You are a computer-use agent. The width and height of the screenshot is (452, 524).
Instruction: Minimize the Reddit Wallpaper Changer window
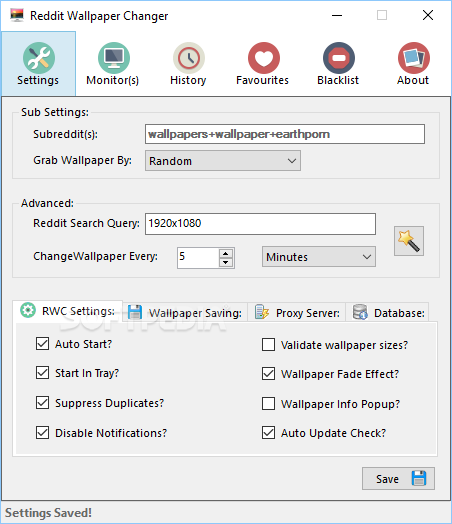pyautogui.click(x=337, y=15)
